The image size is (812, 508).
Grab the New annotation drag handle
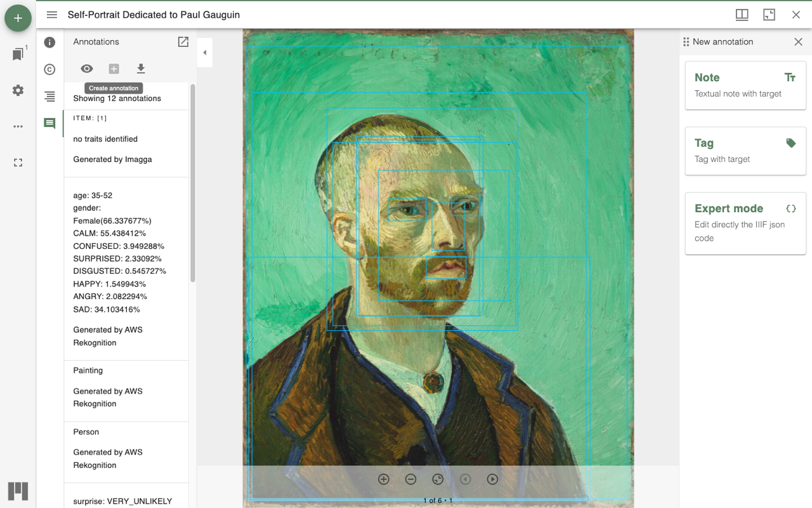tap(686, 42)
